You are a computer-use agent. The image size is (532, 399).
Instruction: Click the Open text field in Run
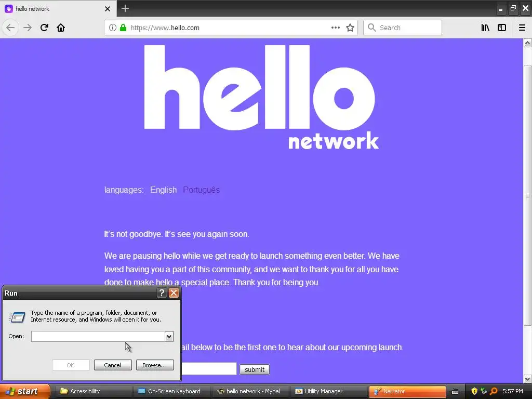[x=98, y=336]
